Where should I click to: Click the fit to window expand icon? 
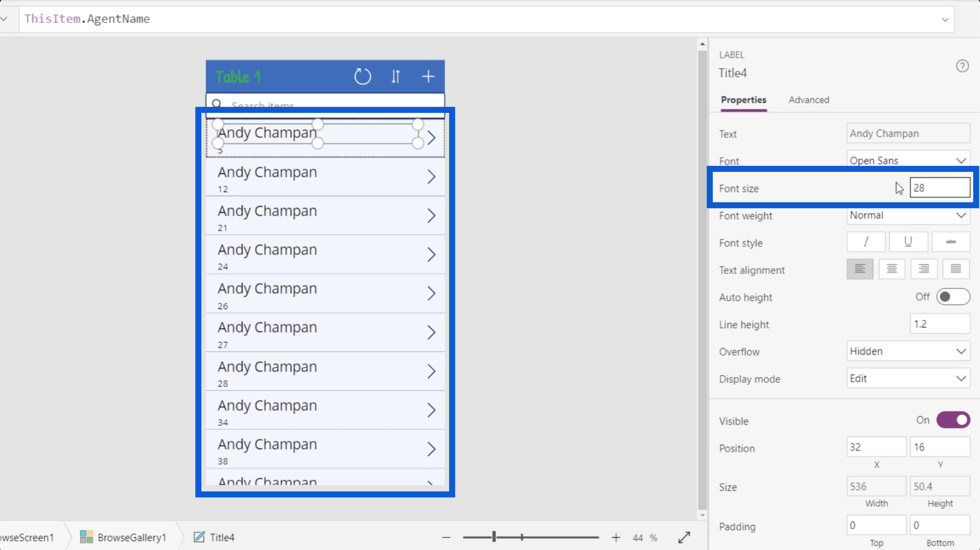(x=684, y=537)
